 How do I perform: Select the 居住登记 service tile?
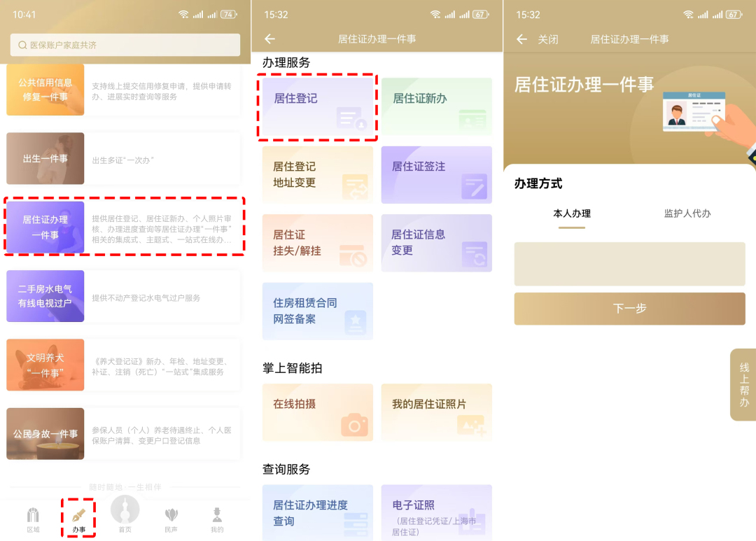318,106
